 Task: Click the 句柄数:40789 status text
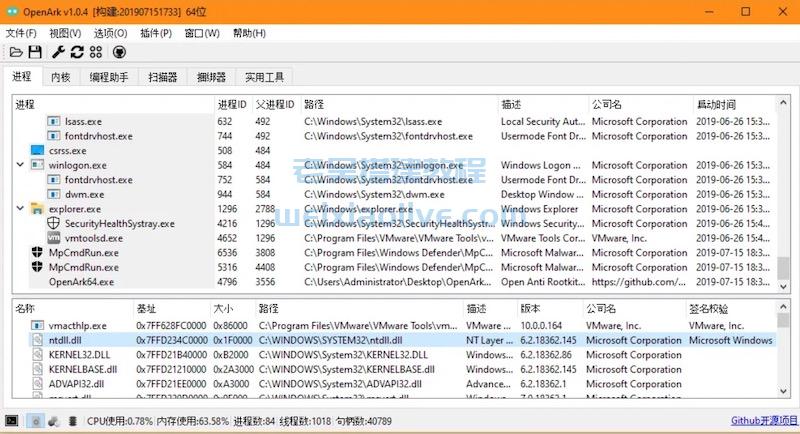363,421
